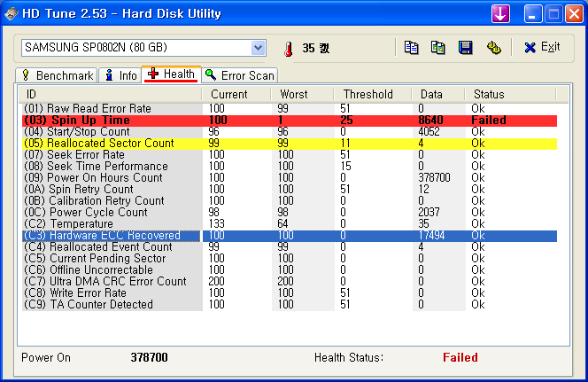
Task: Click the Power On value 378700 at bottom
Action: point(150,357)
